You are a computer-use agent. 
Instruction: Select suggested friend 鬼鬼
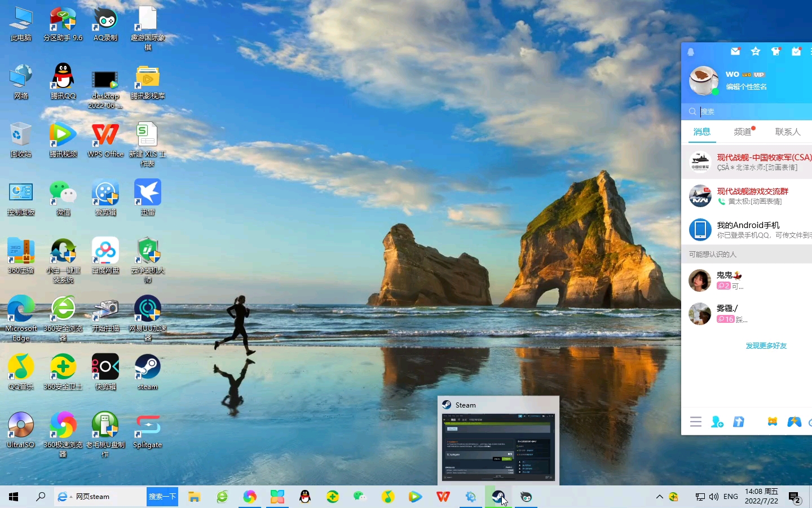[747, 281]
